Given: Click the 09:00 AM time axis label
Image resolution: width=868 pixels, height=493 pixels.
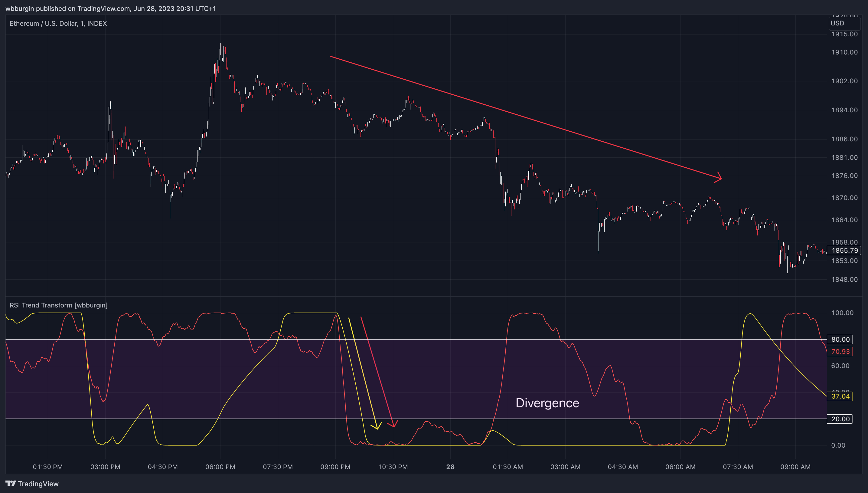Looking at the screenshot, I should (x=795, y=467).
